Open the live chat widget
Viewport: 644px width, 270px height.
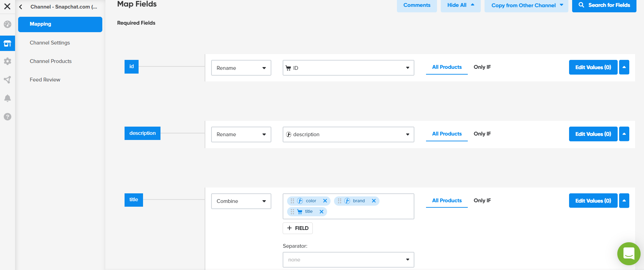(629, 254)
